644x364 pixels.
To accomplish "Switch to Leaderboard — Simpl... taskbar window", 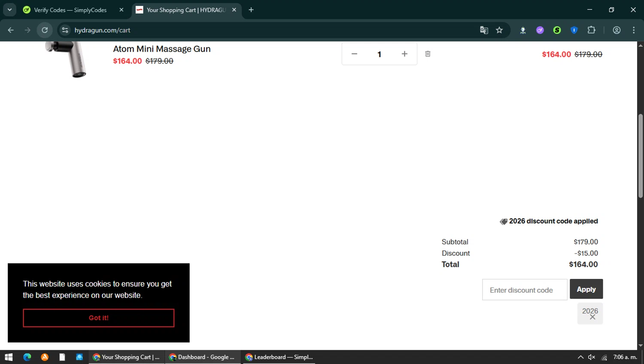I will [x=279, y=357].
